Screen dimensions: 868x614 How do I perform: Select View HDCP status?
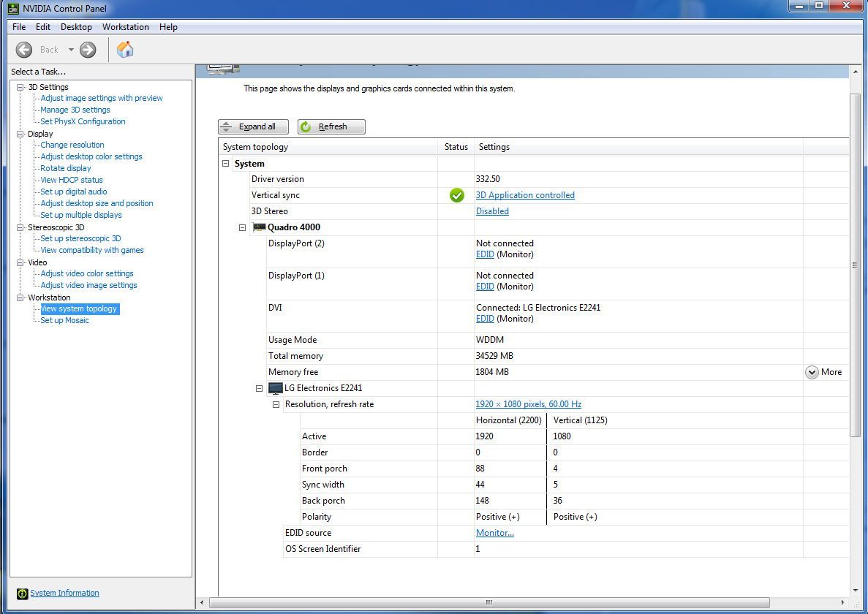click(x=72, y=180)
